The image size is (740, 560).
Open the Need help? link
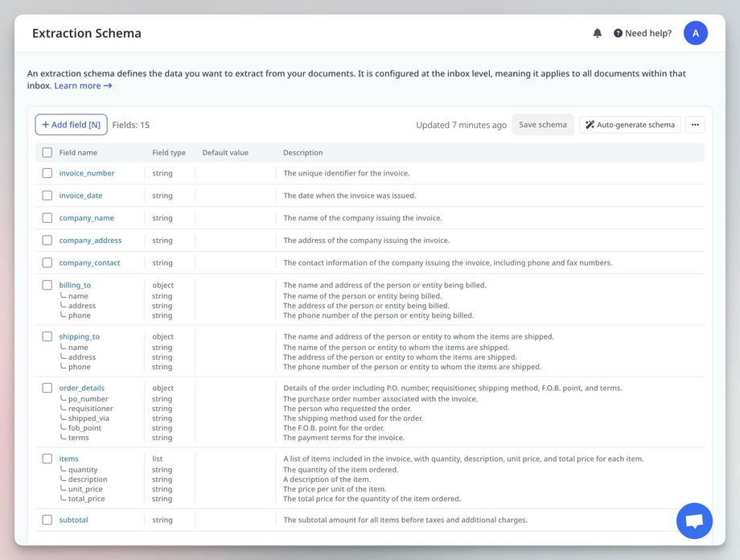click(x=642, y=33)
